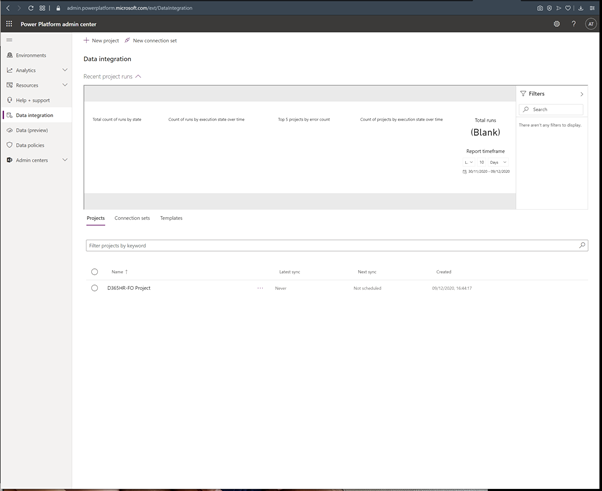Click the browser back arrow
The width and height of the screenshot is (602, 491).
[x=8, y=8]
